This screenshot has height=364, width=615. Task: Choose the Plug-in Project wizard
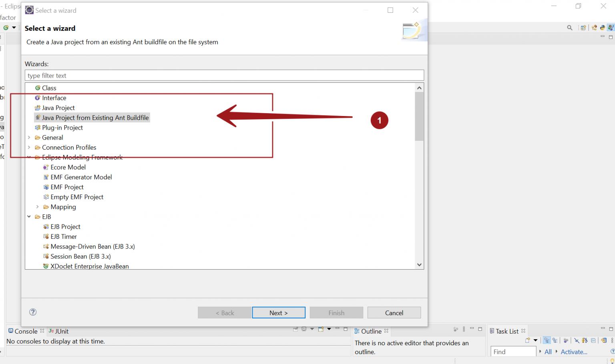point(62,127)
